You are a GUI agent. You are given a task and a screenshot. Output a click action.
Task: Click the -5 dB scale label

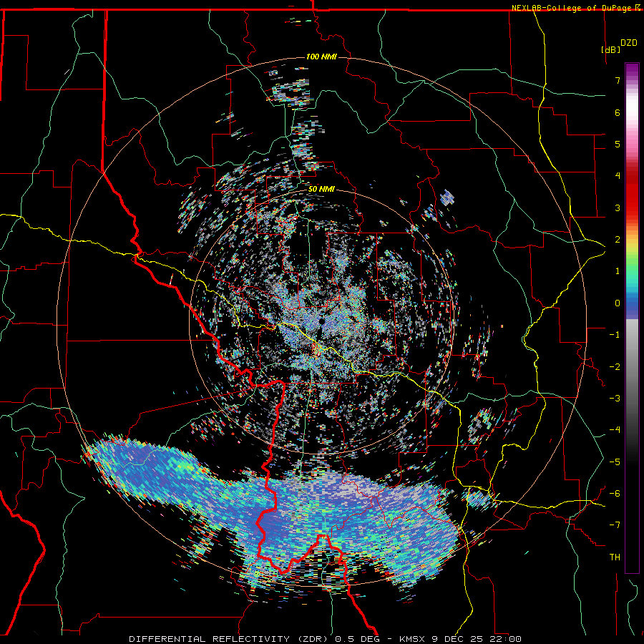click(x=615, y=462)
